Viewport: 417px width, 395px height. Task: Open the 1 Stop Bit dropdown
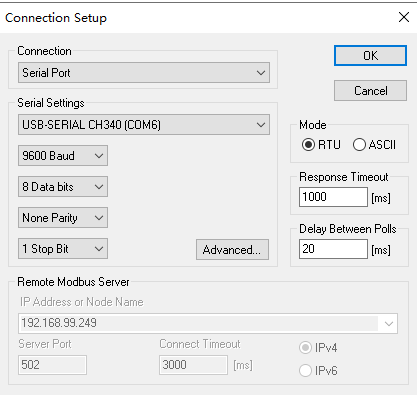pyautogui.click(x=63, y=248)
